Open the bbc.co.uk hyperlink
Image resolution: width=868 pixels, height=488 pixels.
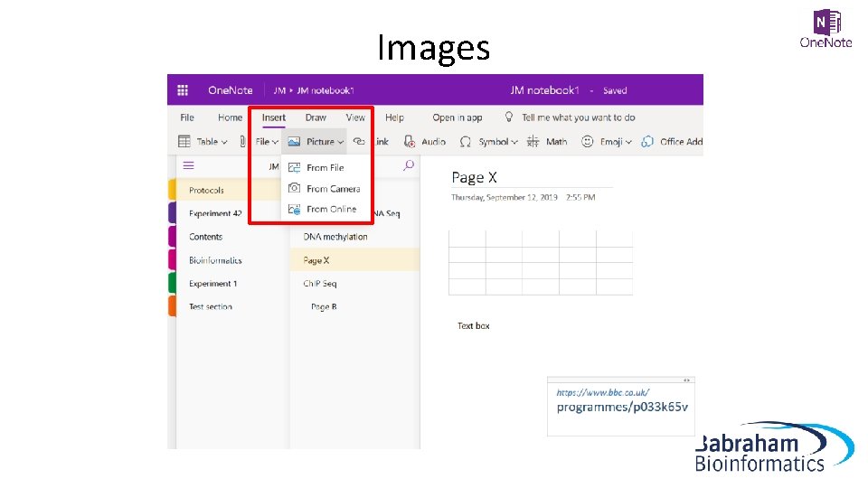click(x=603, y=392)
